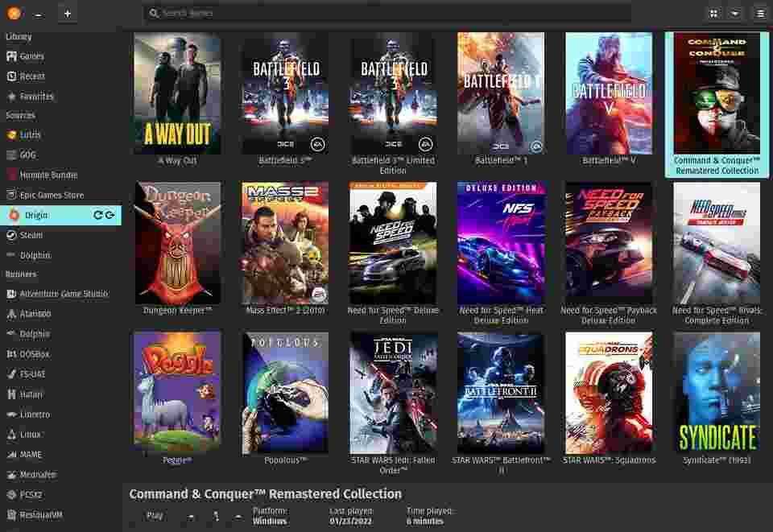Image resolution: width=773 pixels, height=532 pixels.
Task: Click the Command & Conquer Remastered Collection heading
Action: click(x=265, y=494)
